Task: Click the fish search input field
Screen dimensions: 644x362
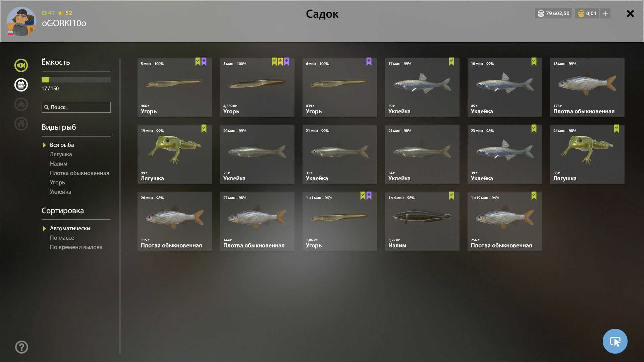Action: point(76,107)
